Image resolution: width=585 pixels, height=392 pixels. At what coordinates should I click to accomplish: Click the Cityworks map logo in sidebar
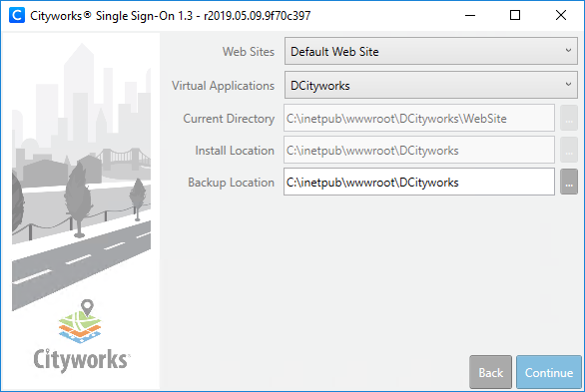(x=80, y=321)
